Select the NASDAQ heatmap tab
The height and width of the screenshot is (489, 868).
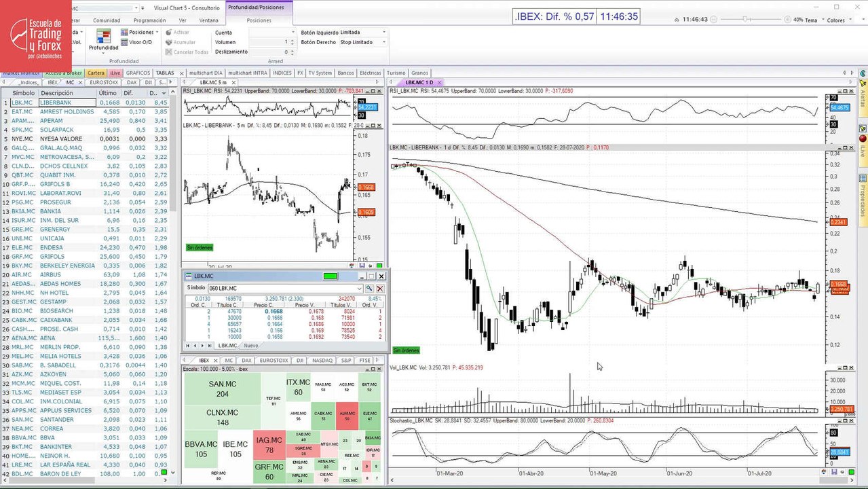(x=322, y=361)
